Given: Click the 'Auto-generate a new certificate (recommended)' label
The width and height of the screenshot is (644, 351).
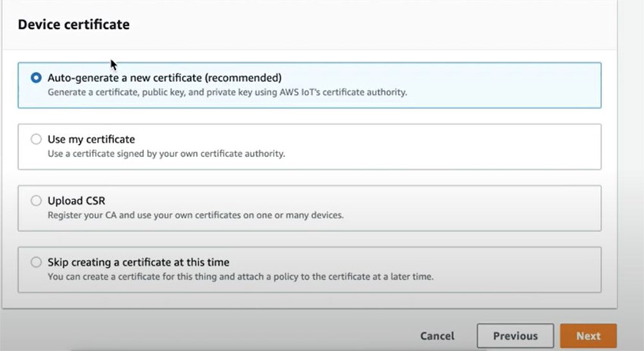Looking at the screenshot, I should (x=164, y=77).
